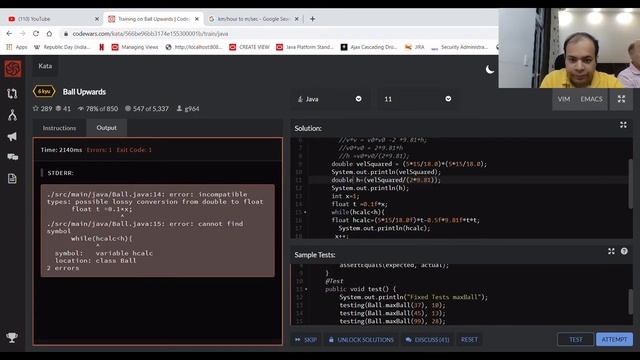Click the star icon showing 289
Screen dimensions: 640x360
click(36, 109)
